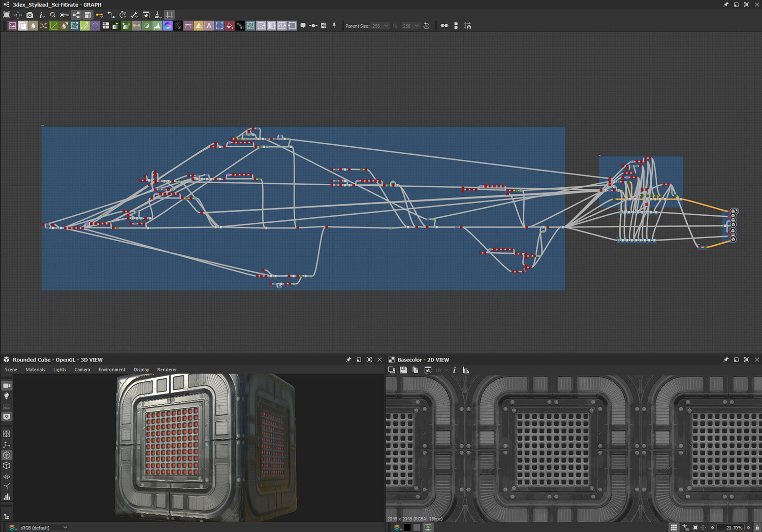Toggle the zoom lock padlock in the 2D View
Screen dimensions: 762x532
click(757, 527)
